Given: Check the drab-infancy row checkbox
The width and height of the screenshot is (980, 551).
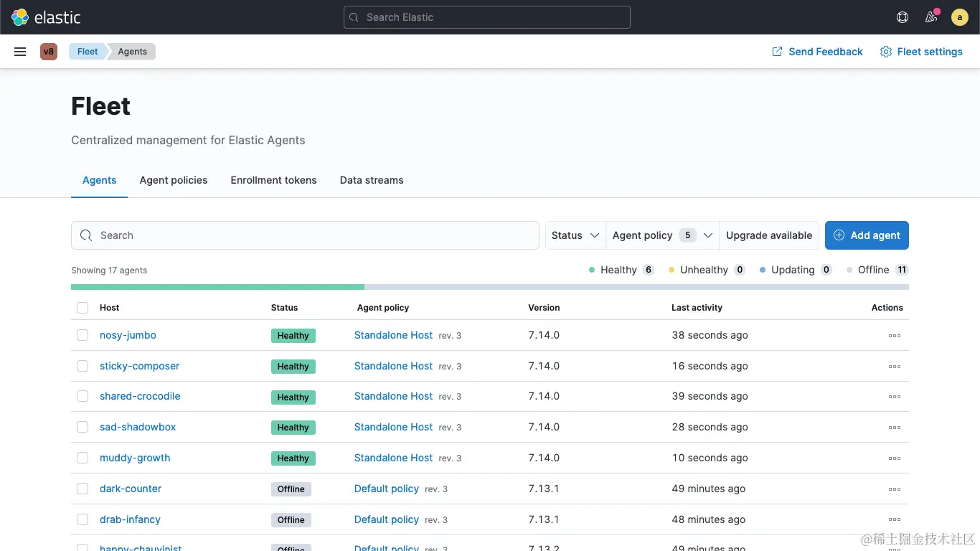Looking at the screenshot, I should 83,519.
